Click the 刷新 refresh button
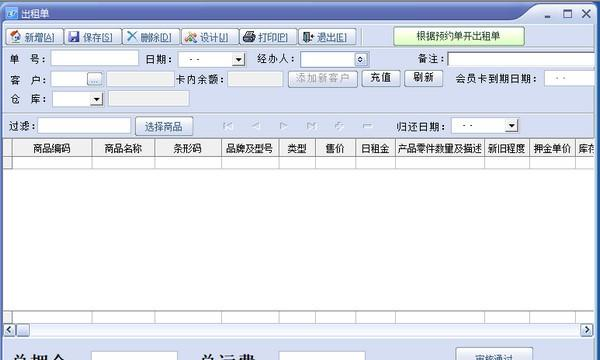The width and height of the screenshot is (600, 360). click(423, 78)
